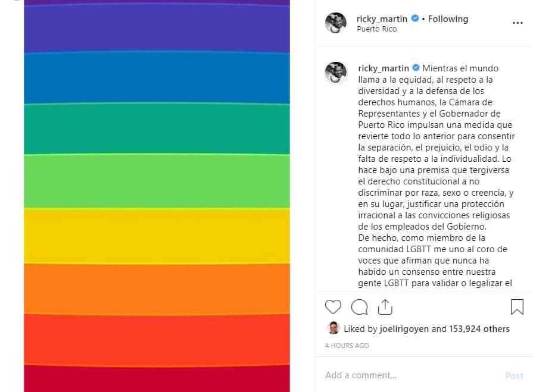Click the caption ricky_martin profile avatar
Viewport: 533px width, 392px height.
tap(336, 73)
